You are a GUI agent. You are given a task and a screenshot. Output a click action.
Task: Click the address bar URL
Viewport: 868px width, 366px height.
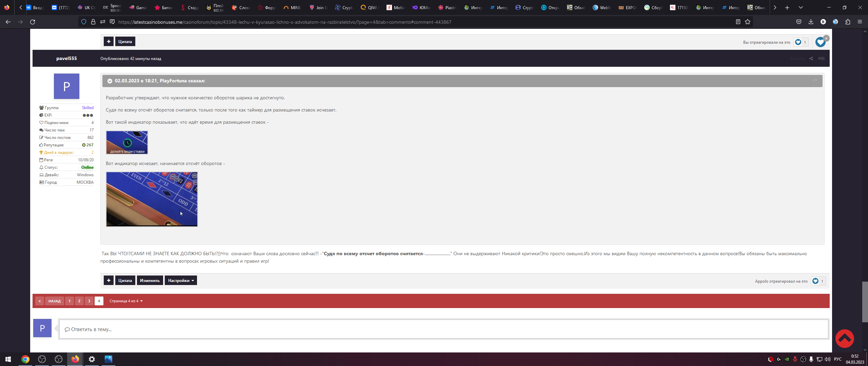point(285,22)
